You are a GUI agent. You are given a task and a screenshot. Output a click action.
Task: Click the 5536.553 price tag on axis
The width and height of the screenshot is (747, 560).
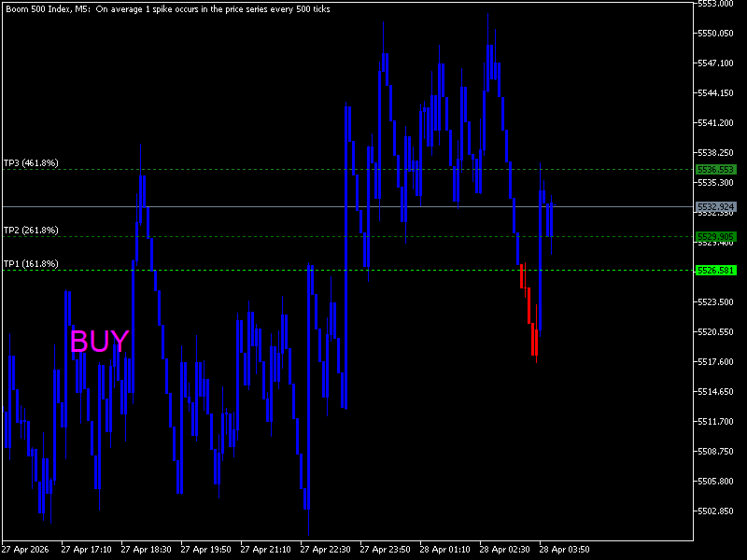tap(716, 170)
